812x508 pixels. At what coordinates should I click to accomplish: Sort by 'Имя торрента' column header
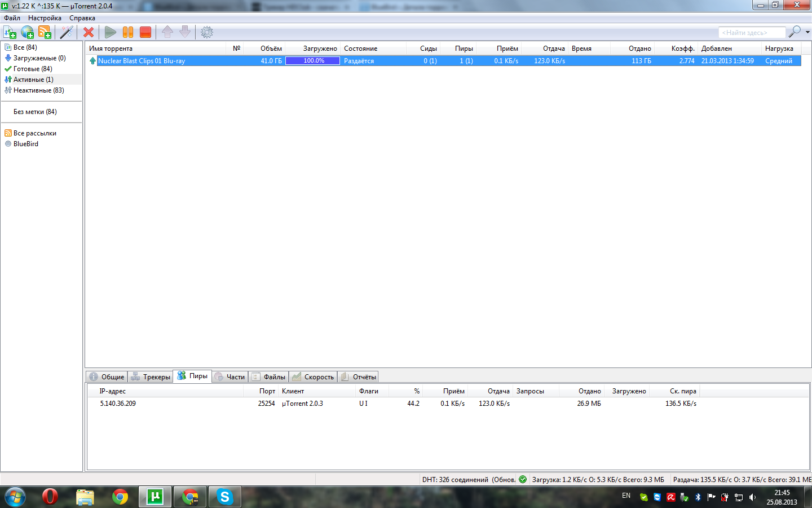[x=156, y=49]
